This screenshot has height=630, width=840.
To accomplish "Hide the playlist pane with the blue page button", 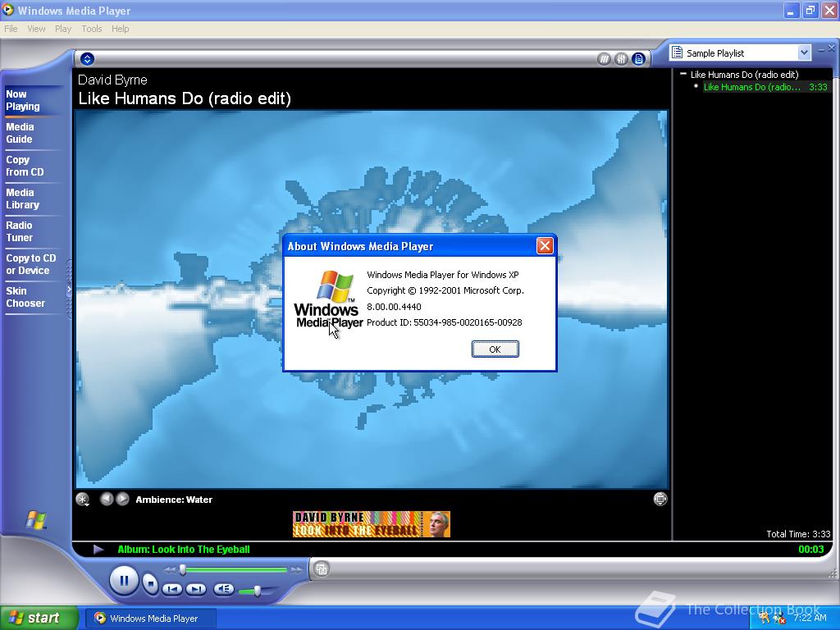I will point(638,59).
